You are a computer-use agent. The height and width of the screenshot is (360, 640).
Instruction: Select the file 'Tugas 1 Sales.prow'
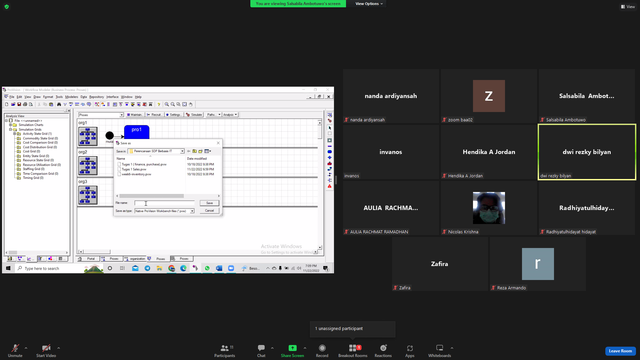pos(134,169)
